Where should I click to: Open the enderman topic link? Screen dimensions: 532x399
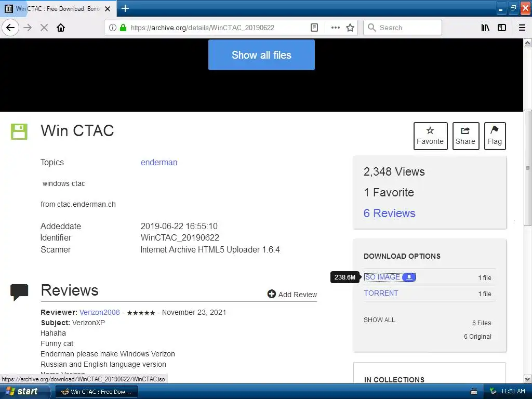(159, 162)
